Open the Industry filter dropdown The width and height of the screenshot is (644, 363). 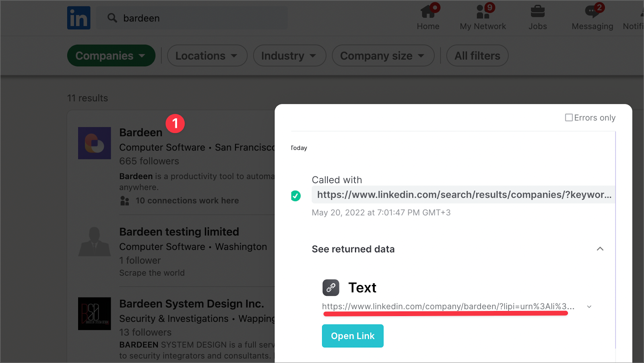pyautogui.click(x=289, y=56)
